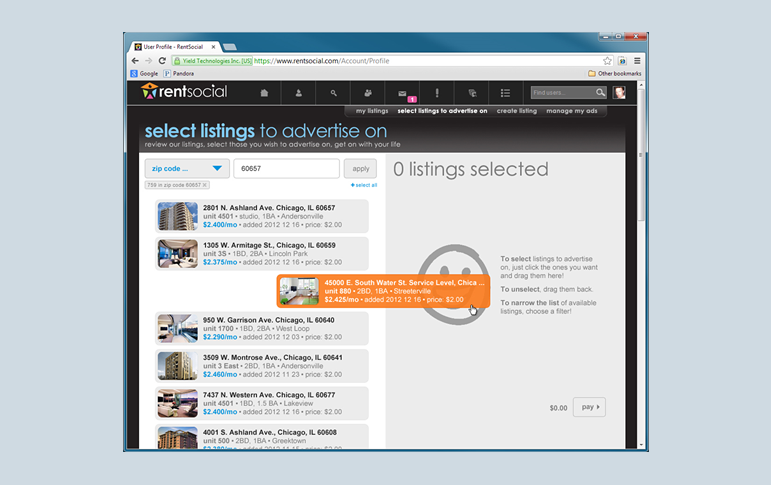Open the 'create listing' tab

tap(516, 111)
